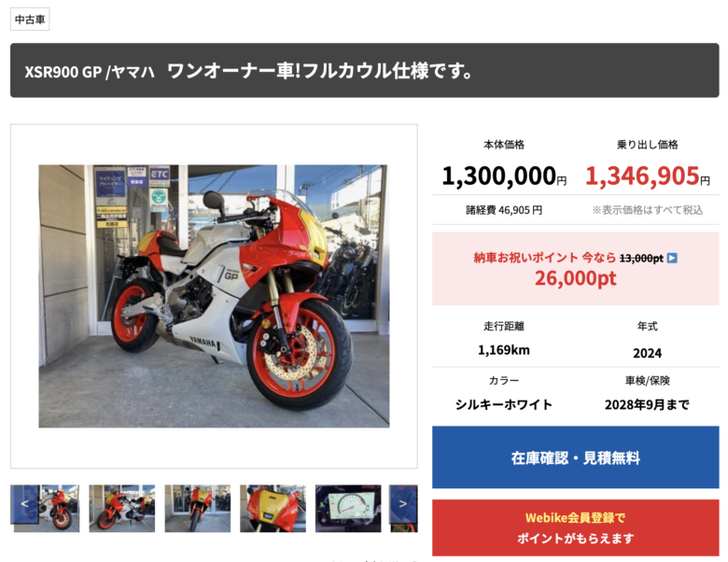This screenshot has width=728, height=562.
Task: Click the 走行距離 1,169km value
Action: 504,350
